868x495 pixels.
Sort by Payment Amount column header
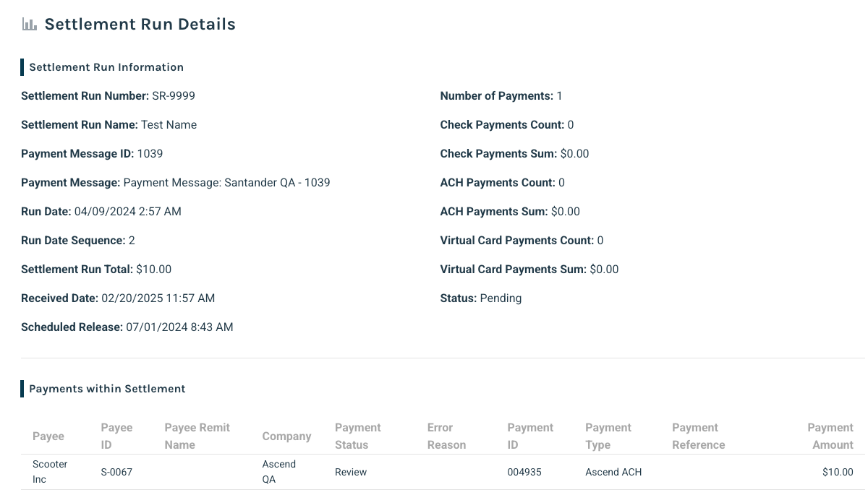tap(830, 436)
